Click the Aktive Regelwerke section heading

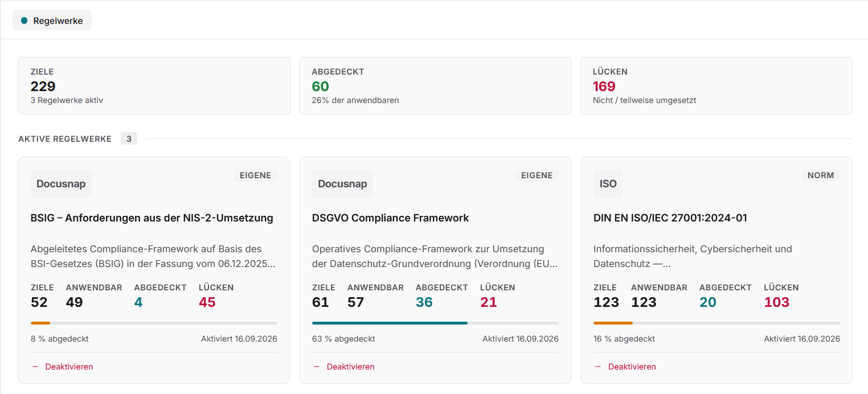(x=65, y=139)
